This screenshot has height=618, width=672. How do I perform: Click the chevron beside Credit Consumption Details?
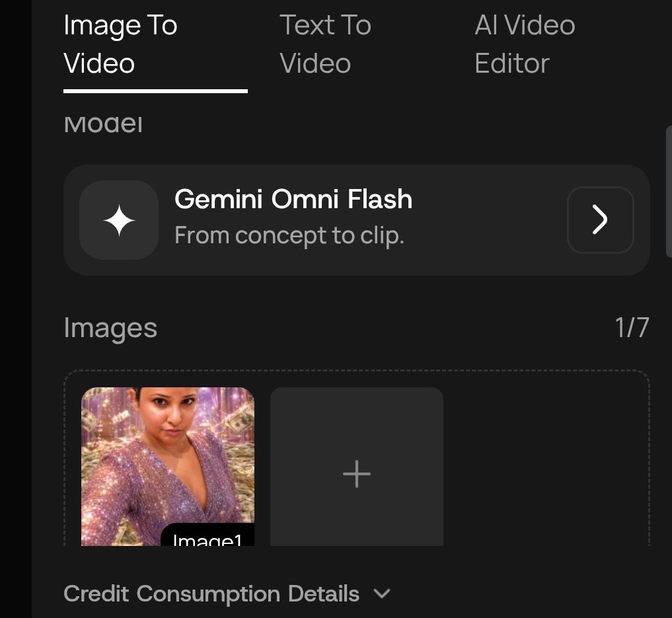pos(381,594)
